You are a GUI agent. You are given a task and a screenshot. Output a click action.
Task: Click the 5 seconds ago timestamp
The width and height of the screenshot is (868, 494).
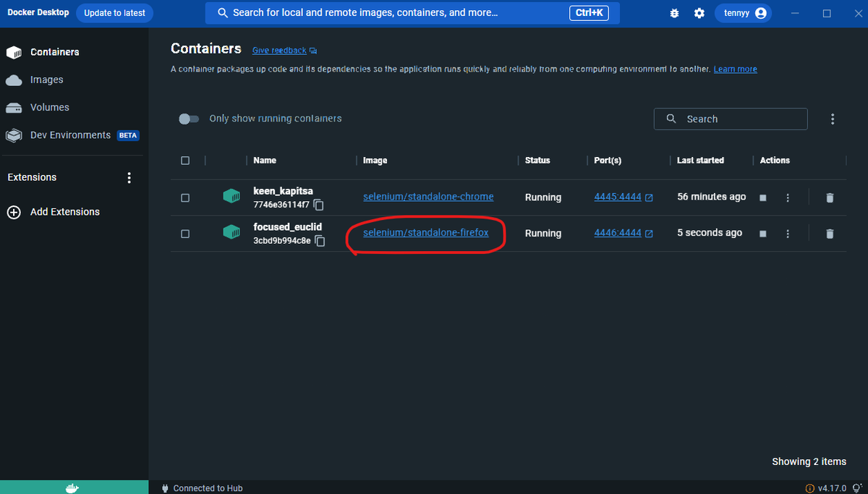[710, 233]
